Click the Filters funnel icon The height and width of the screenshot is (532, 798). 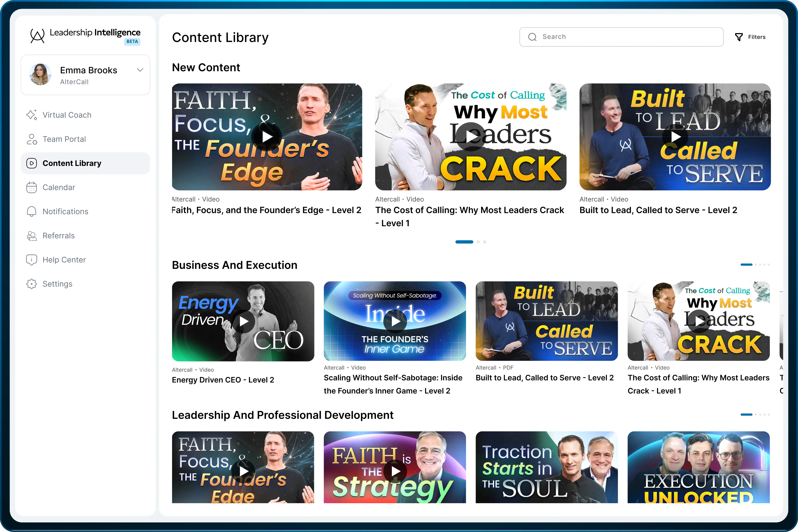[739, 37]
